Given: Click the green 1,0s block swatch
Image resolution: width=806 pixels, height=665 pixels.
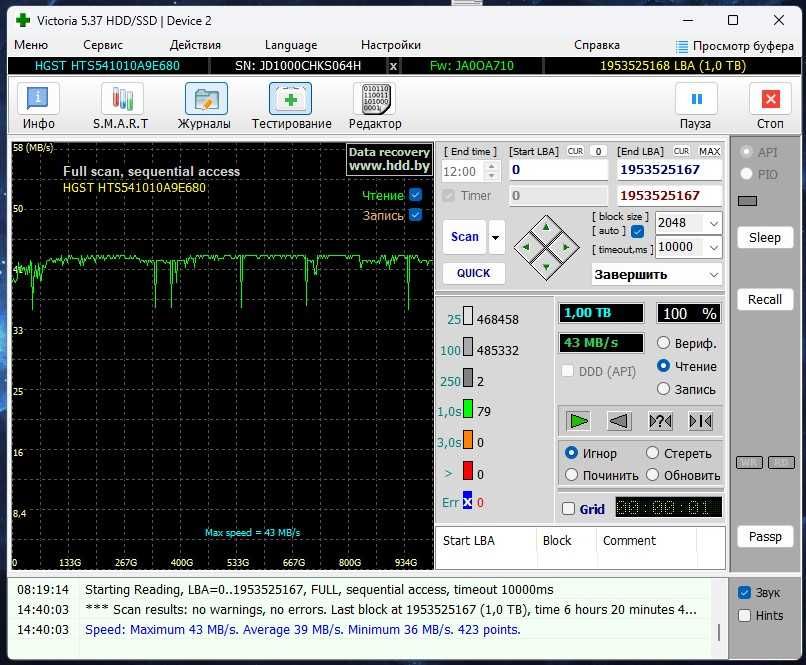Looking at the screenshot, I should (468, 409).
